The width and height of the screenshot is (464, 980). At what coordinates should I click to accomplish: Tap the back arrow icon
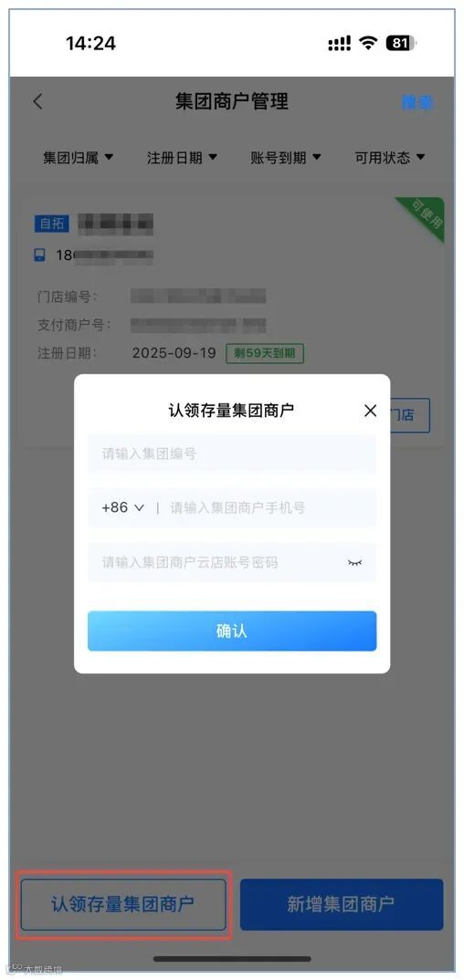pos(38,102)
